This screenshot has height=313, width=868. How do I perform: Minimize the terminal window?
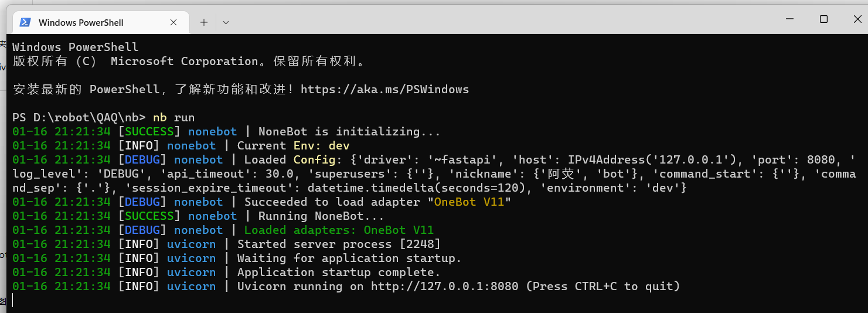(x=791, y=19)
